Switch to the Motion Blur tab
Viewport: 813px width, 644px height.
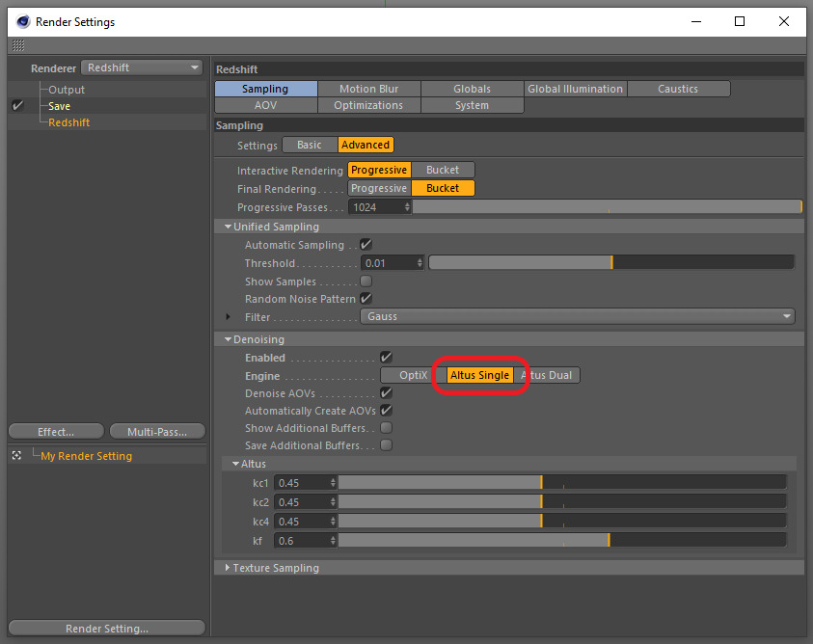point(368,88)
